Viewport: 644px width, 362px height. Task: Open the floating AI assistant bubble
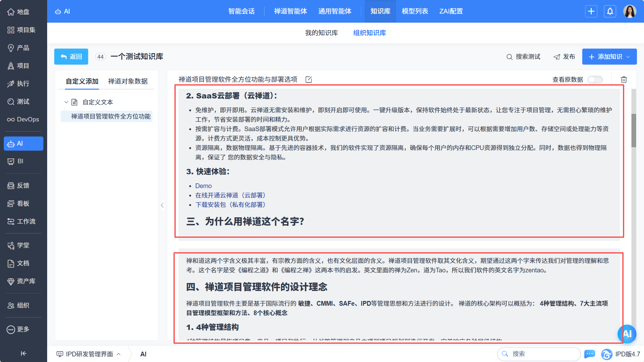pyautogui.click(x=627, y=334)
